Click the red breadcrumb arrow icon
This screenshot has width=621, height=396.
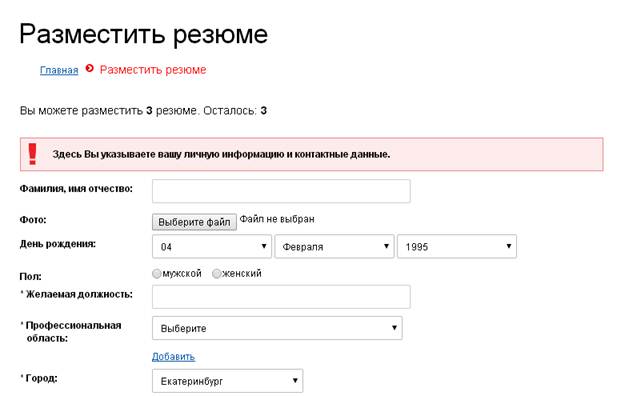(x=90, y=69)
